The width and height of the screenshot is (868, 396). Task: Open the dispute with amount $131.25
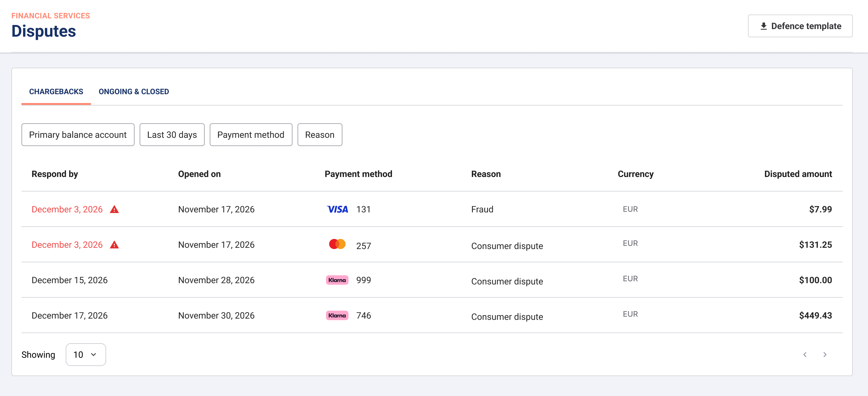click(432, 245)
